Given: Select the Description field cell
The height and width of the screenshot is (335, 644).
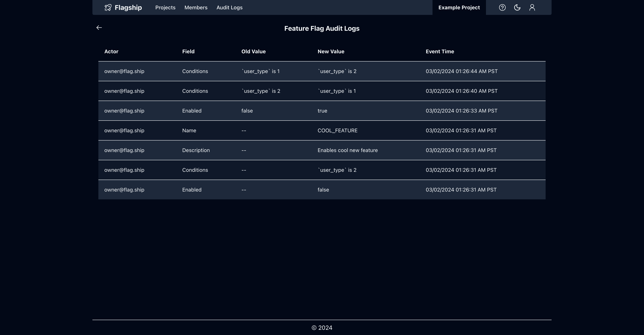Looking at the screenshot, I should (x=196, y=150).
